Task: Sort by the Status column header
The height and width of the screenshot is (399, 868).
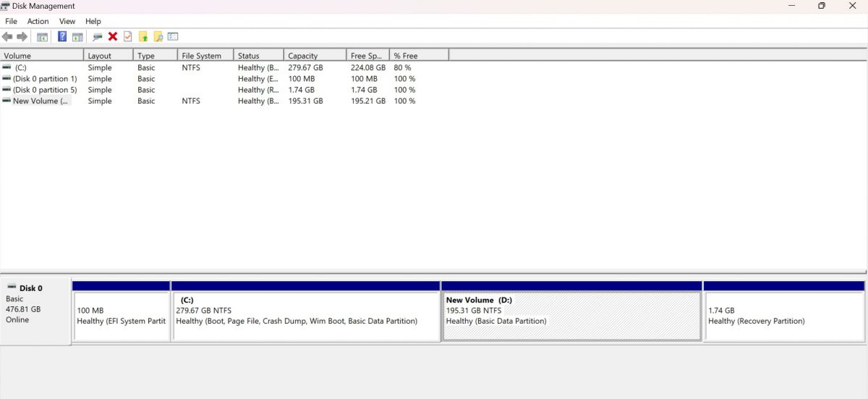Action: [248, 56]
